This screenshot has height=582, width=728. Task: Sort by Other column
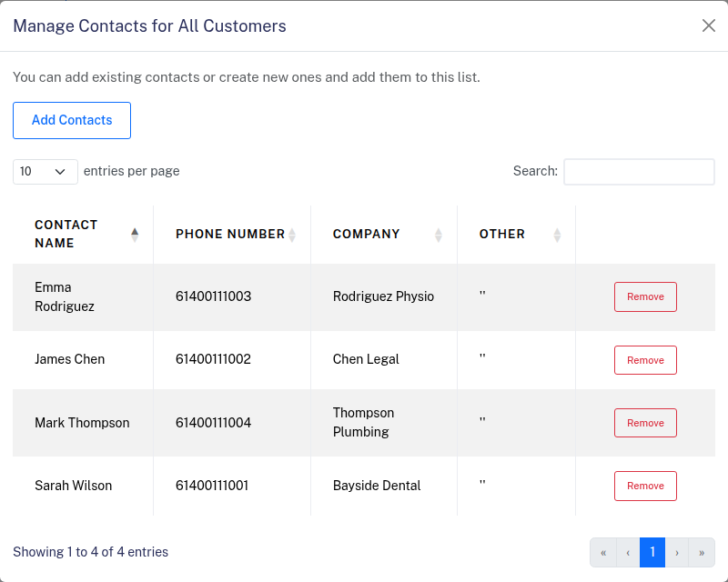pos(516,234)
